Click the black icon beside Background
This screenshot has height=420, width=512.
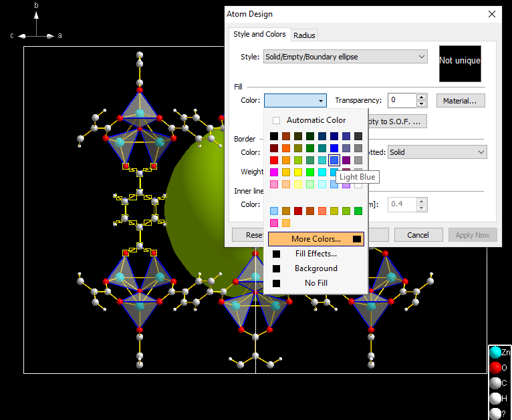pos(276,268)
